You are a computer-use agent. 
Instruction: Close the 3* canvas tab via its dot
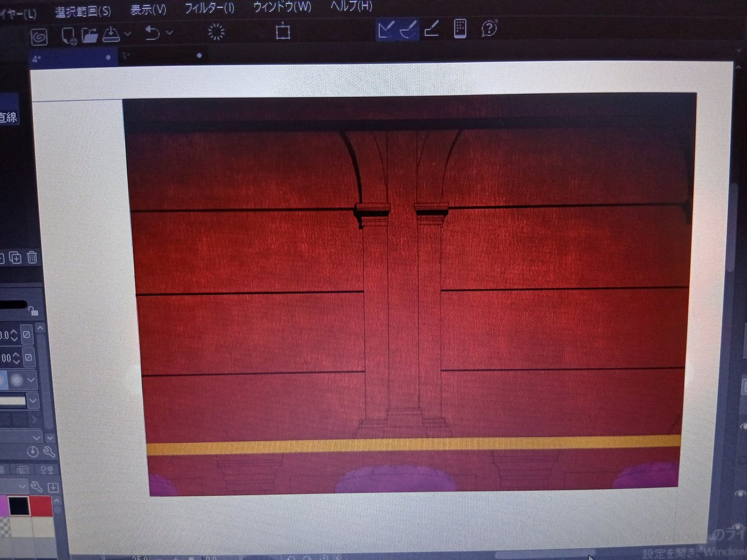tap(199, 55)
